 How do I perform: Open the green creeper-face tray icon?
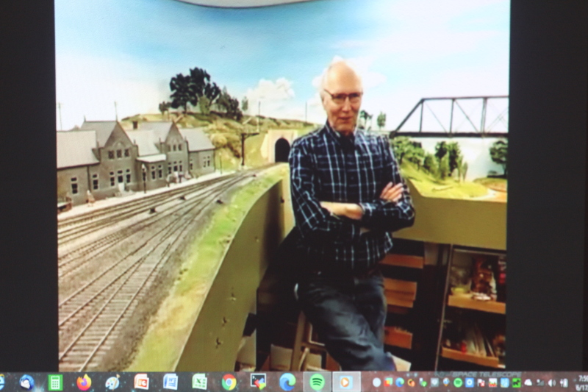pos(517,382)
